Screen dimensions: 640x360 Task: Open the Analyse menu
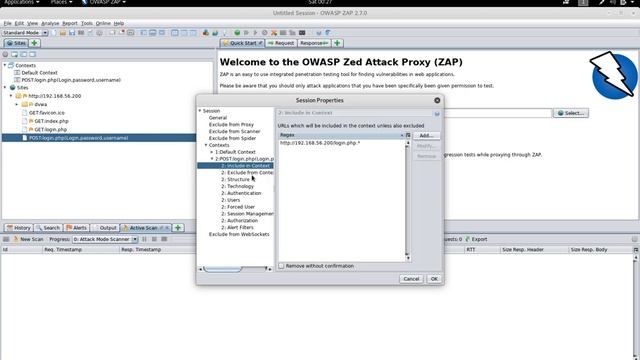tap(50, 23)
